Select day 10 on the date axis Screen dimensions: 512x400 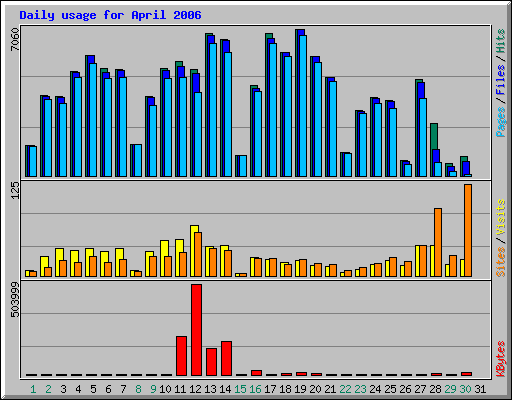point(165,389)
